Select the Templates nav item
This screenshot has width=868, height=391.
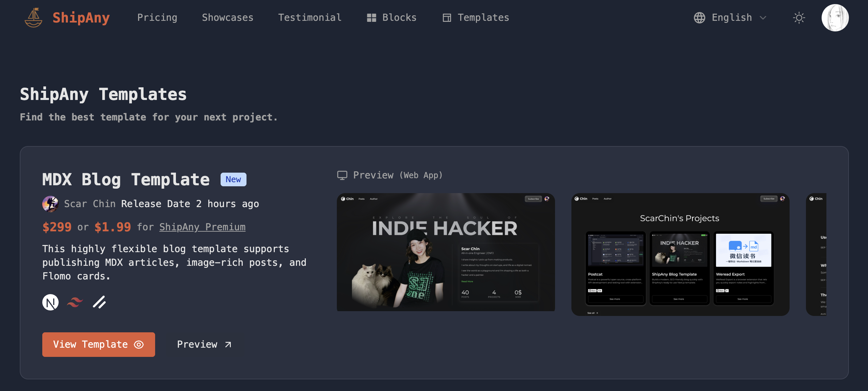click(476, 18)
